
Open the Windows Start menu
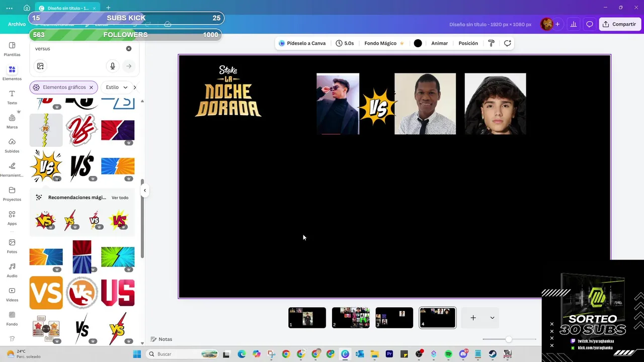137,354
